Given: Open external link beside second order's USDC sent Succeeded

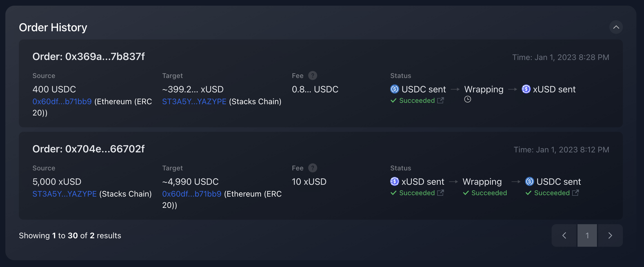Looking at the screenshot, I should pos(576,193).
